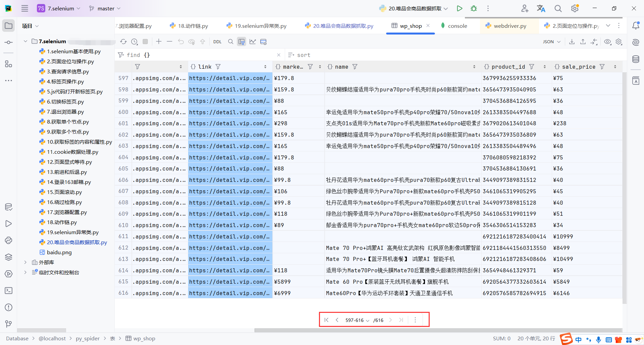Click py_spider in the breadcrumb
This screenshot has height=345, width=644.
pyautogui.click(x=88, y=338)
